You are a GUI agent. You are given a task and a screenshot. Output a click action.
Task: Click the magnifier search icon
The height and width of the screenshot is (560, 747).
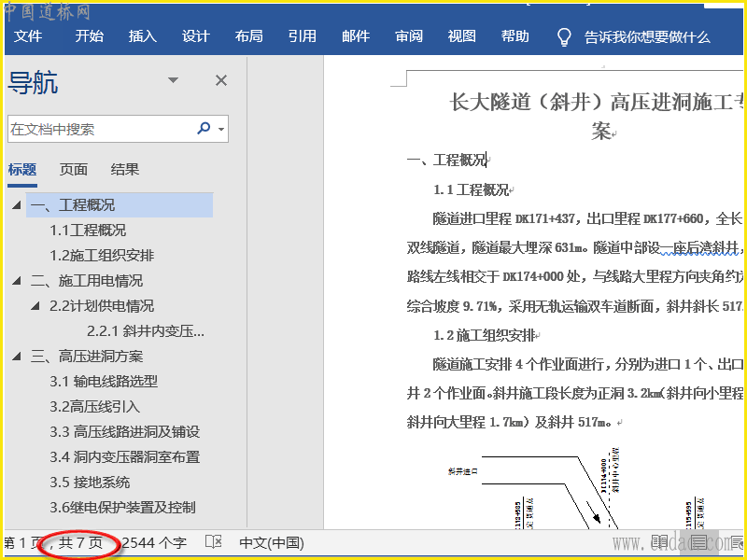click(204, 128)
